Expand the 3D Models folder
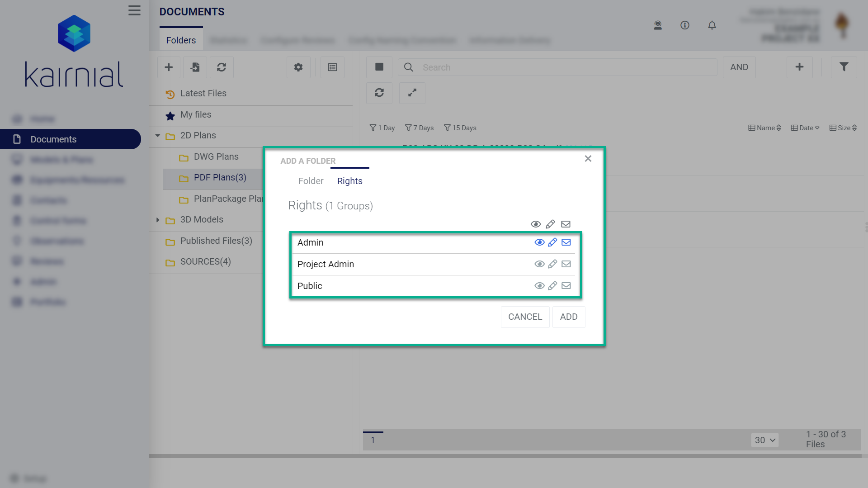Viewport: 868px width, 488px height. [157, 220]
